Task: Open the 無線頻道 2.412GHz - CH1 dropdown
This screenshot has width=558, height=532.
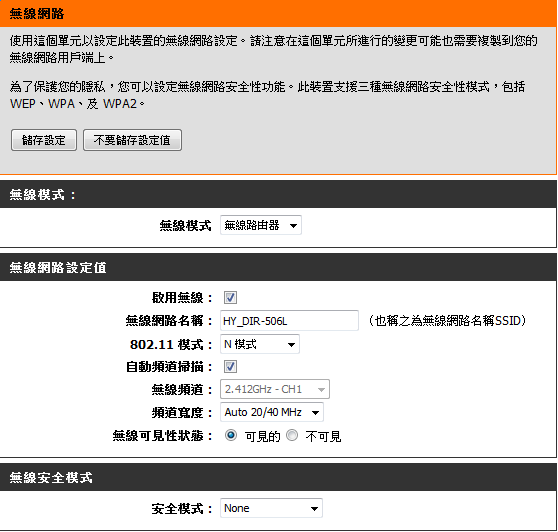Action: pos(275,389)
